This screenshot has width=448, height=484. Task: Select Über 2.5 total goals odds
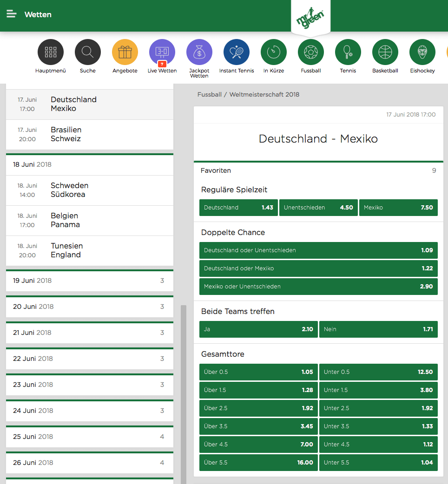(x=258, y=408)
